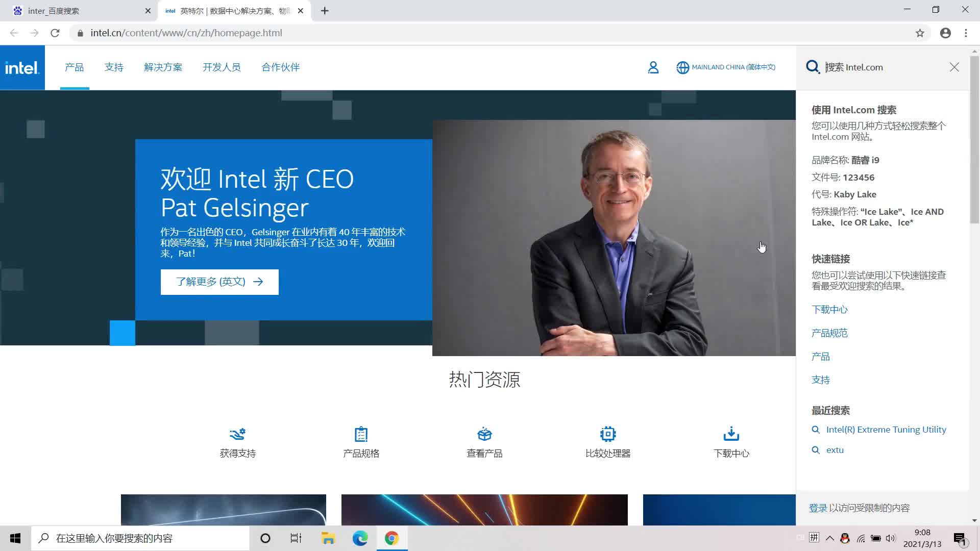Toggle the IME 拼 input indicator
Screen dimensions: 980x551
coord(814,538)
